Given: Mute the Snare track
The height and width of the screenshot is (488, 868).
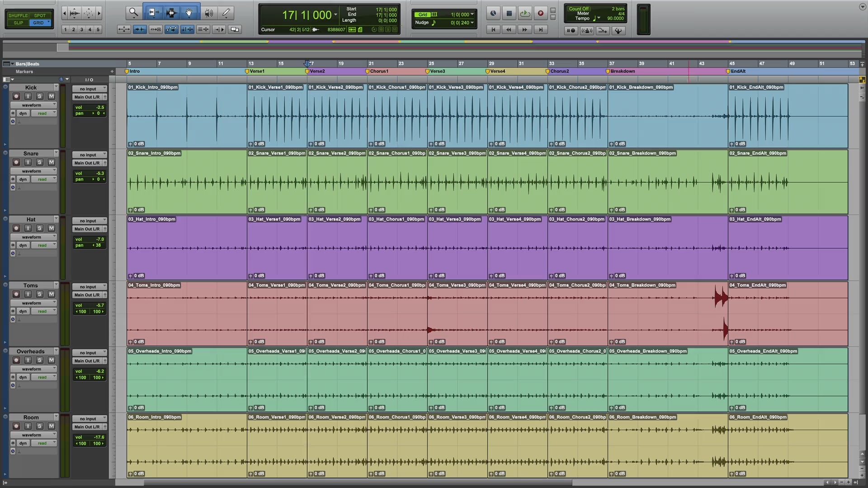Looking at the screenshot, I should click(x=51, y=162).
